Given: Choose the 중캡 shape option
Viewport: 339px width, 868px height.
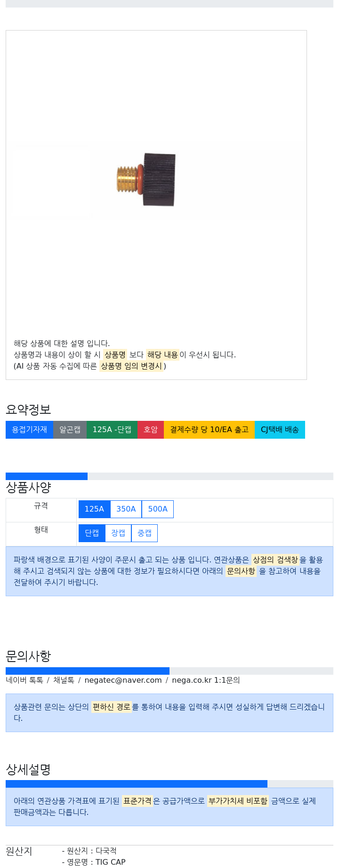Looking at the screenshot, I should click(x=145, y=533).
